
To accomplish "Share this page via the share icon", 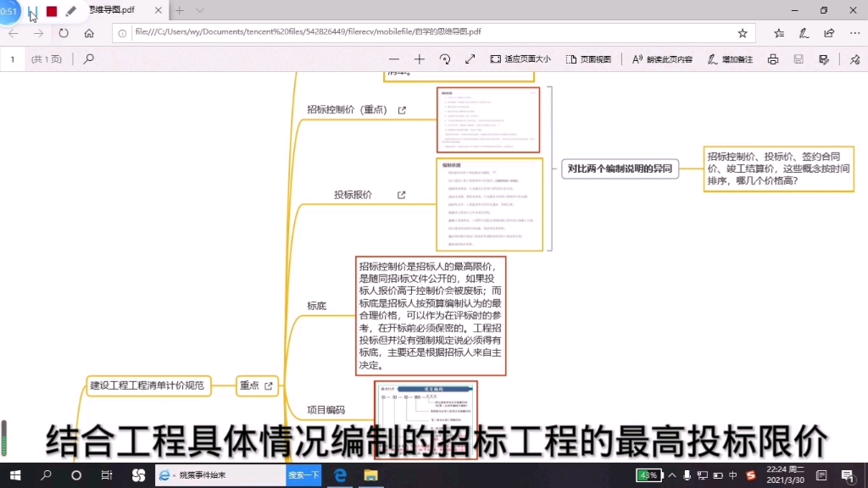I will tap(829, 32).
